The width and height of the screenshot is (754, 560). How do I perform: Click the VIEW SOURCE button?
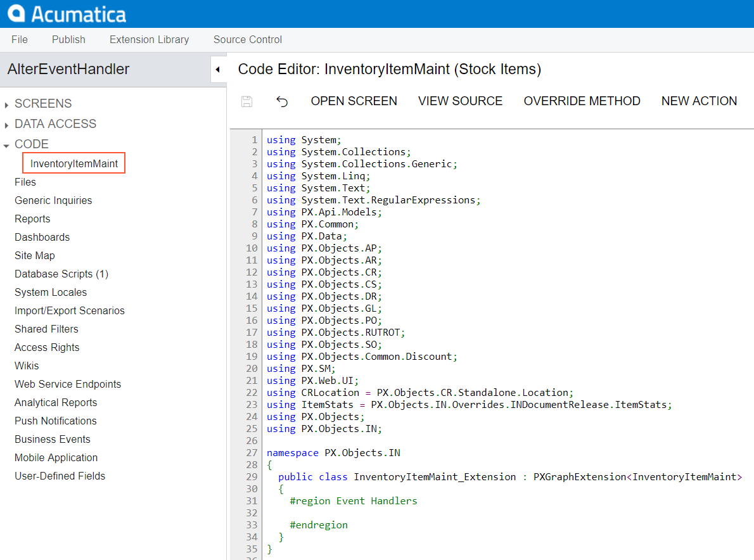coord(460,101)
